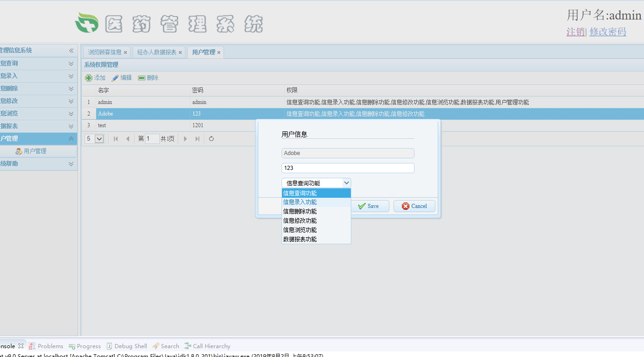This screenshot has height=357, width=644.
Task: Click the 添加 green plus icon to add a user
Action: click(x=88, y=78)
